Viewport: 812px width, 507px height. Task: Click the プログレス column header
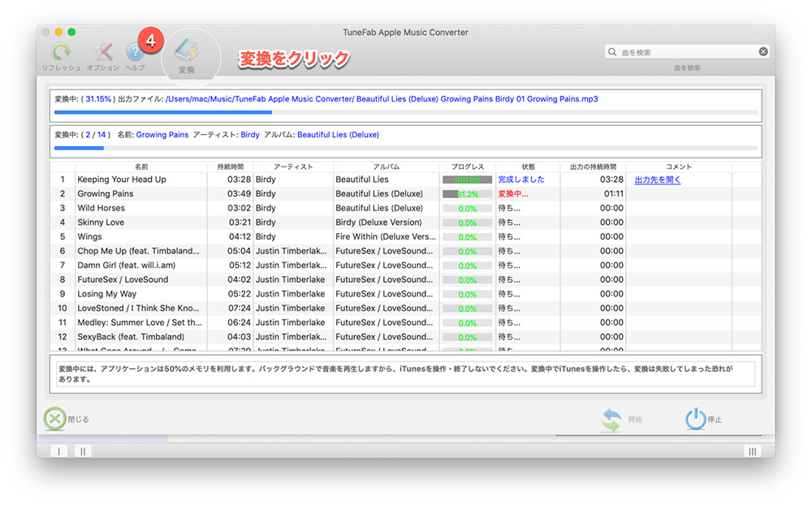coord(468,167)
